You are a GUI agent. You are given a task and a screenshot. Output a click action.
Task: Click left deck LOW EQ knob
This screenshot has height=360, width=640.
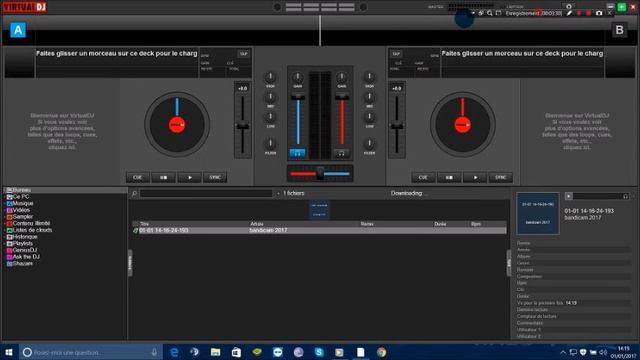[270, 117]
